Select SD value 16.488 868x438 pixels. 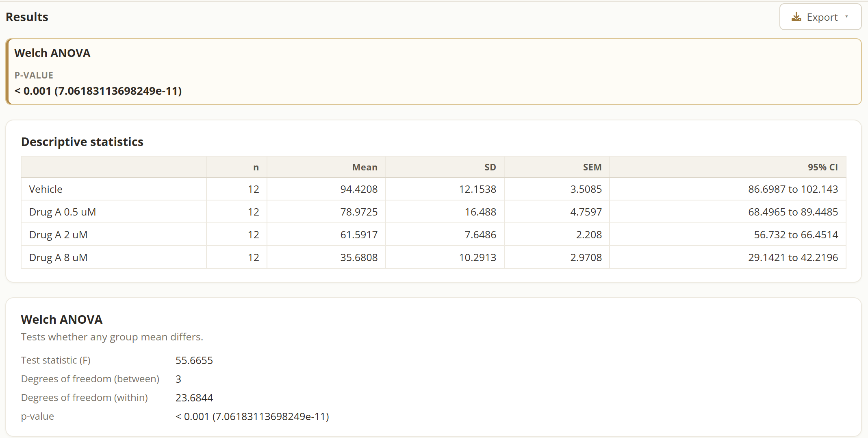481,212
